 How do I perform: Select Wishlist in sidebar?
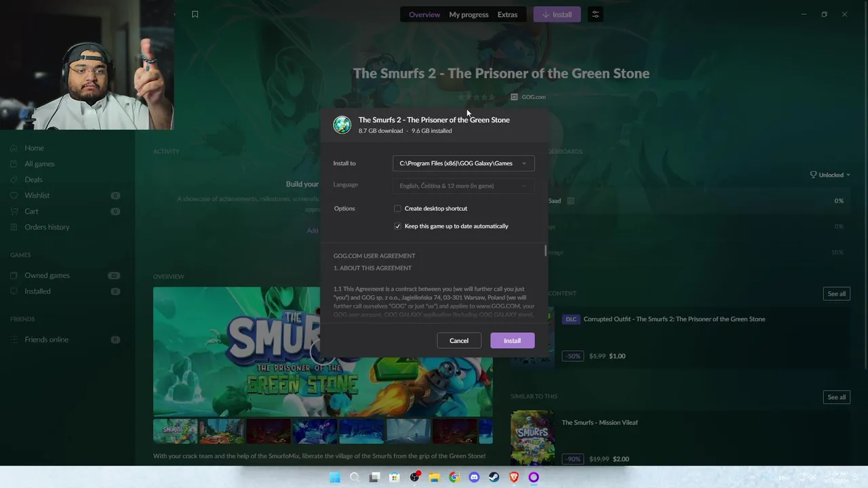37,195
